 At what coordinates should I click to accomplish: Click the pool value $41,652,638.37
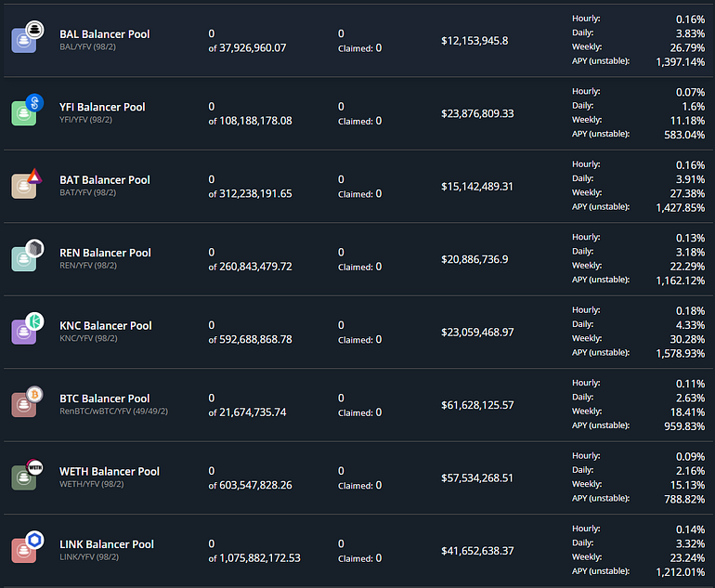(x=477, y=551)
